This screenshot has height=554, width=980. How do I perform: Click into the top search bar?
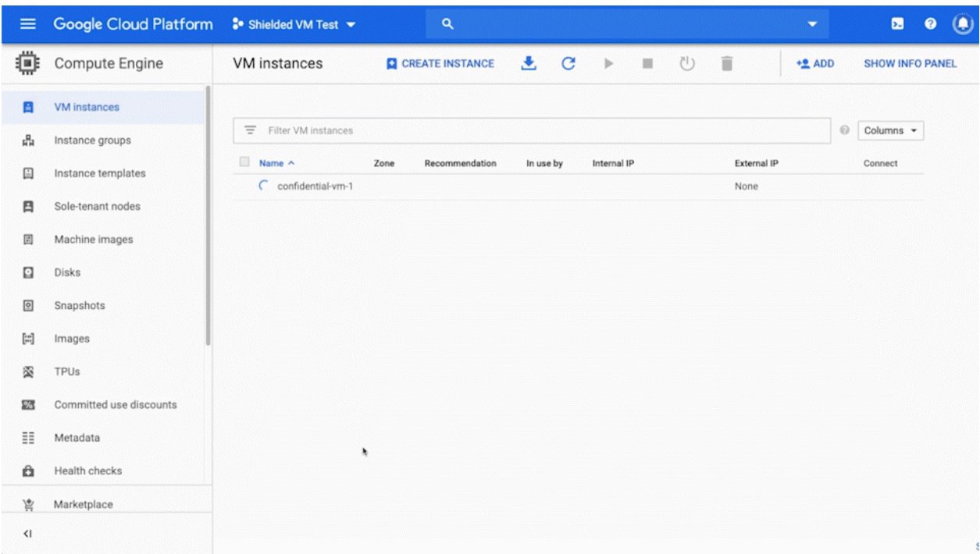(626, 24)
